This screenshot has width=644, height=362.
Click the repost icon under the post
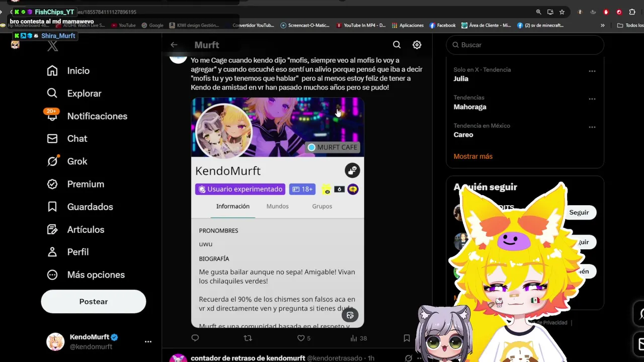tap(248, 338)
